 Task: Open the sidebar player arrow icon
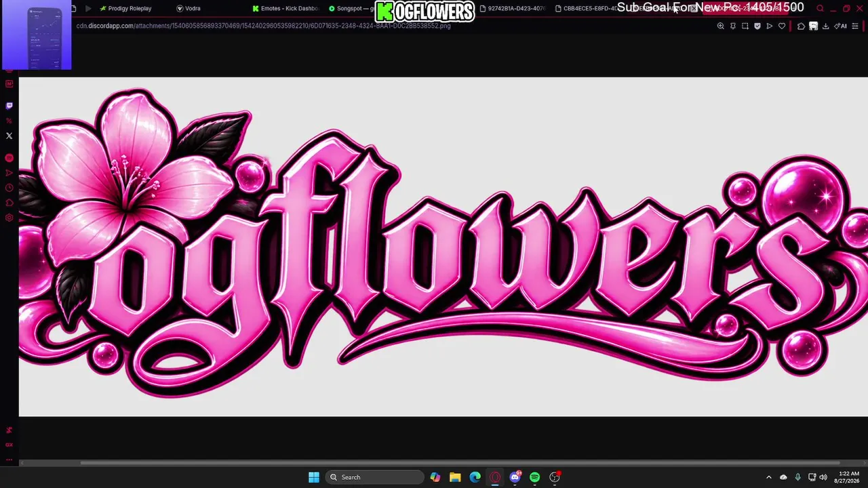pyautogui.click(x=9, y=173)
